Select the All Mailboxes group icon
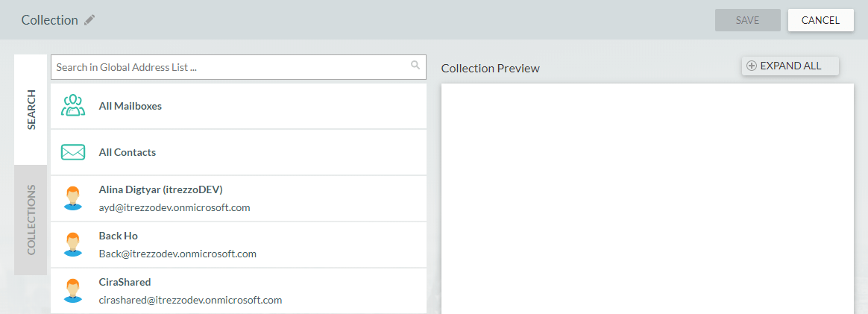The image size is (868, 314). point(72,106)
